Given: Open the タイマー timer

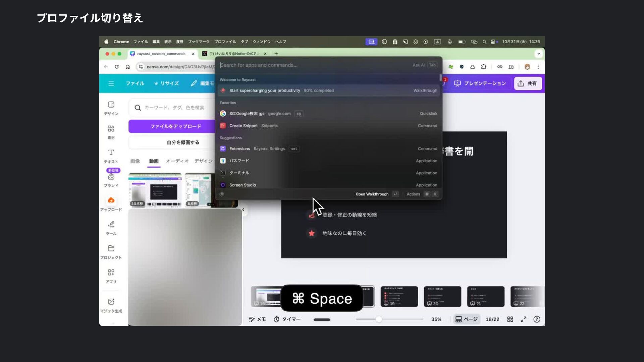Looking at the screenshot, I should tap(287, 319).
